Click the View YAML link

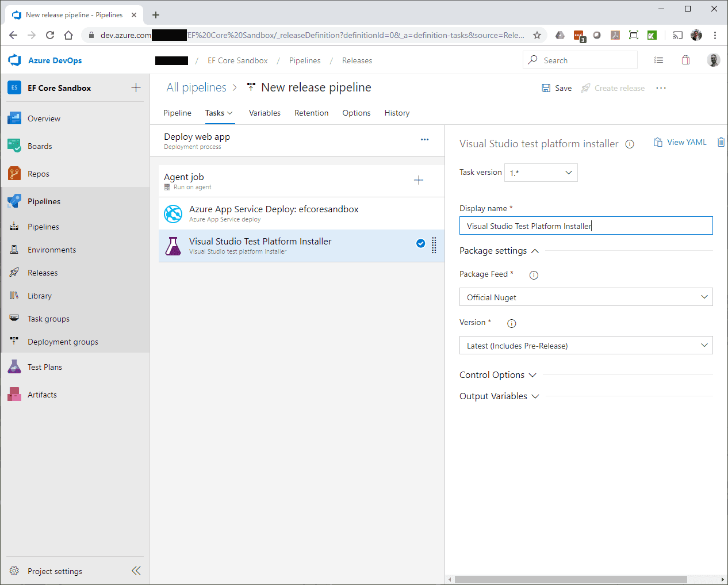point(680,142)
